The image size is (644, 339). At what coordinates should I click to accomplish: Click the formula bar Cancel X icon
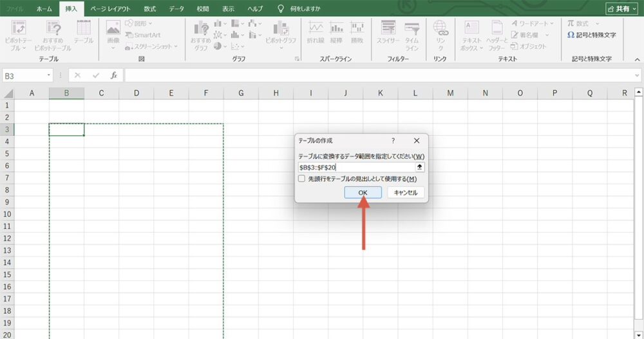(77, 75)
